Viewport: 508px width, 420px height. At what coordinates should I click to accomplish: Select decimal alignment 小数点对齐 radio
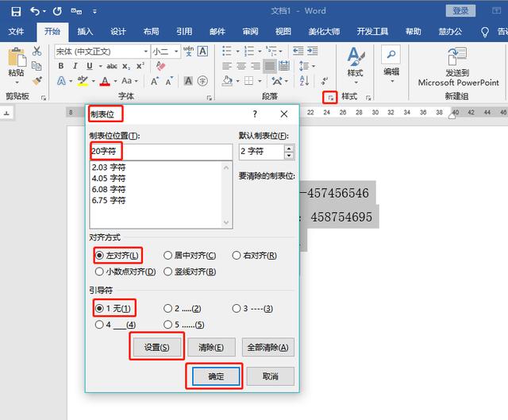pyautogui.click(x=125, y=272)
